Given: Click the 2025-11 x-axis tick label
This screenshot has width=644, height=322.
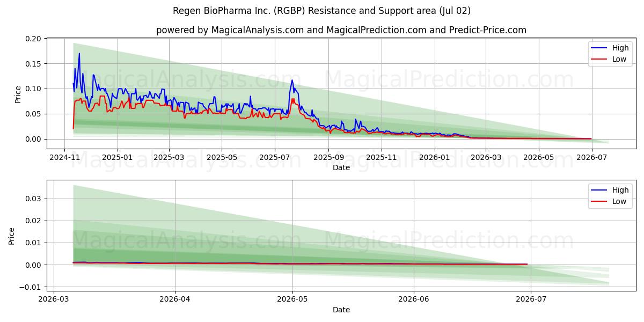Looking at the screenshot, I should 381,158.
